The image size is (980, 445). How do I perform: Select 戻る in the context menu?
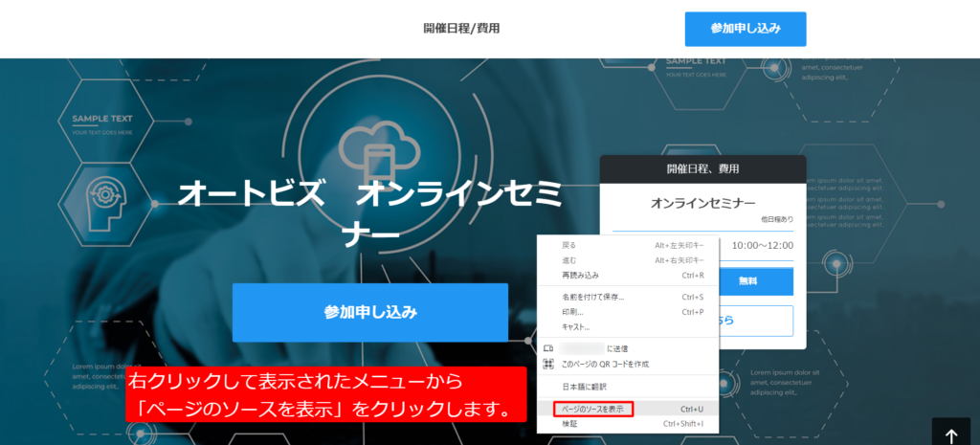click(x=628, y=245)
